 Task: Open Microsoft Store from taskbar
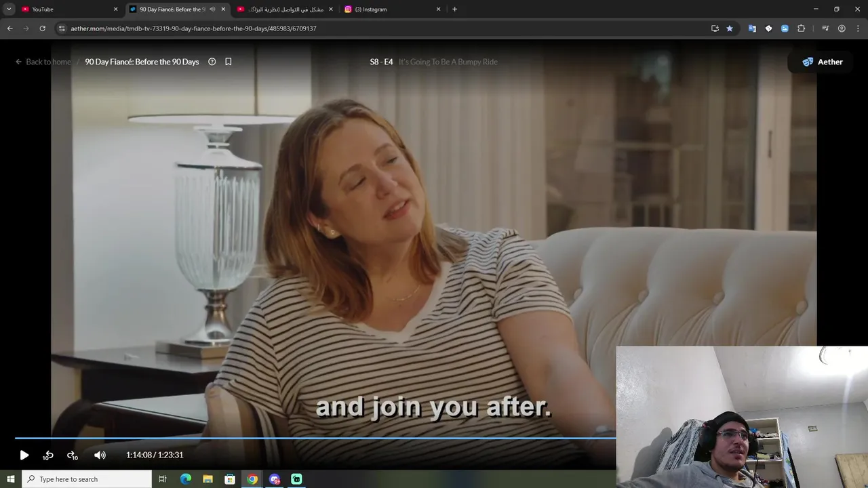pyautogui.click(x=230, y=479)
